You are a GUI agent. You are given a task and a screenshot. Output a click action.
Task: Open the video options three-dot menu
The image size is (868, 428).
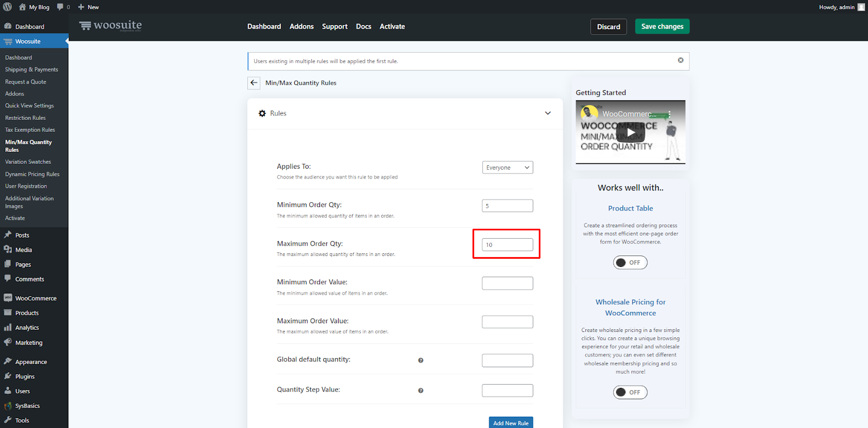669,114
